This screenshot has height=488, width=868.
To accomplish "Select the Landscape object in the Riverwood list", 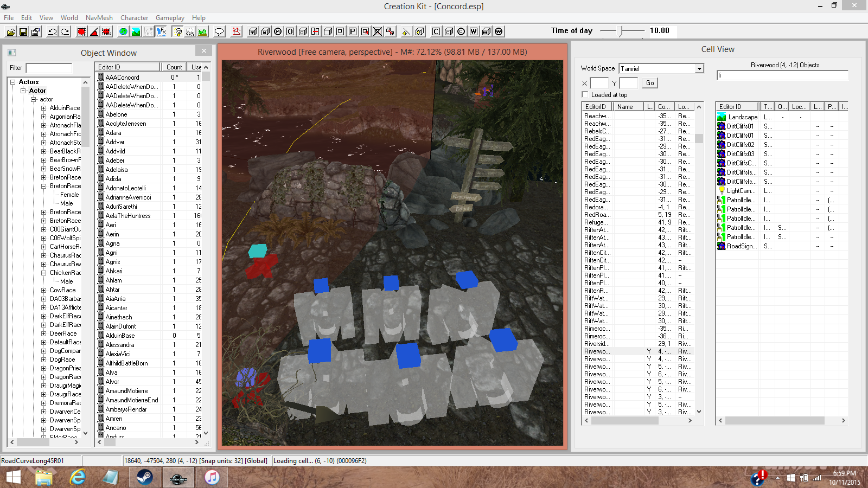I will coord(742,117).
